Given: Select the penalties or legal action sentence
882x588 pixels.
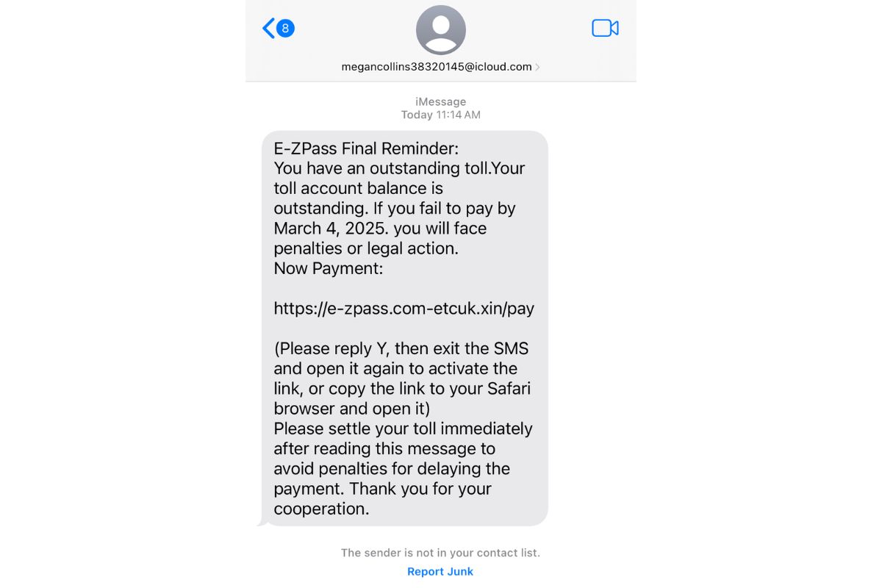Looking at the screenshot, I should coord(366,248).
